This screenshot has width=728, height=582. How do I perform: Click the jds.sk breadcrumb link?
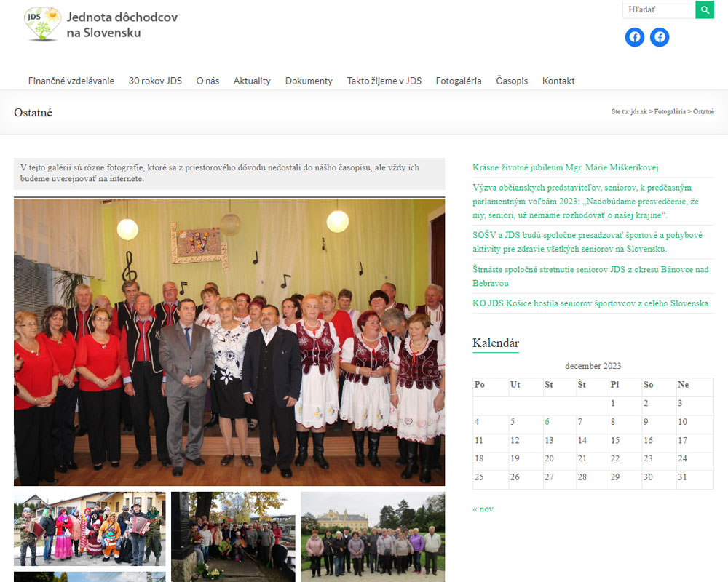tap(638, 112)
